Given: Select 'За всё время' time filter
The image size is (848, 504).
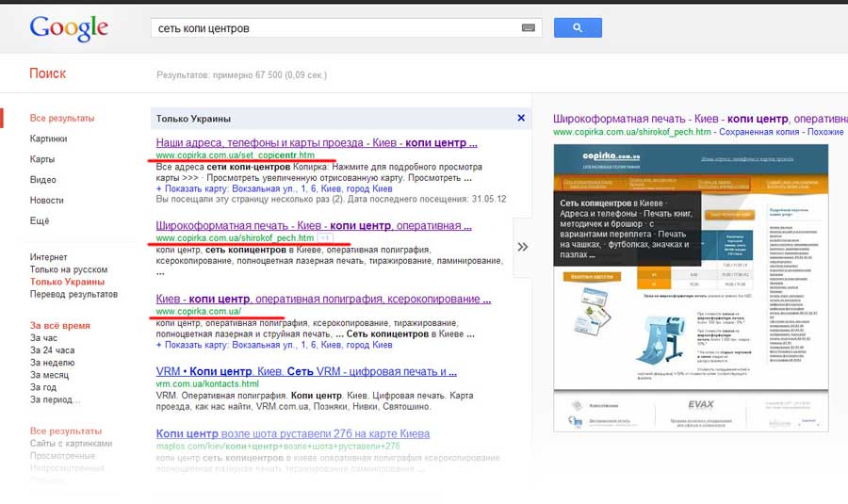Looking at the screenshot, I should 60,326.
